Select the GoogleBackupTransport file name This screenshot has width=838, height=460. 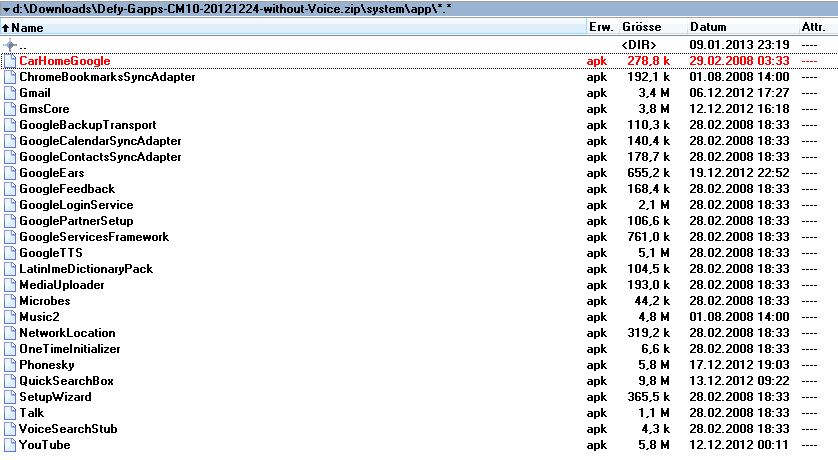tap(88, 125)
